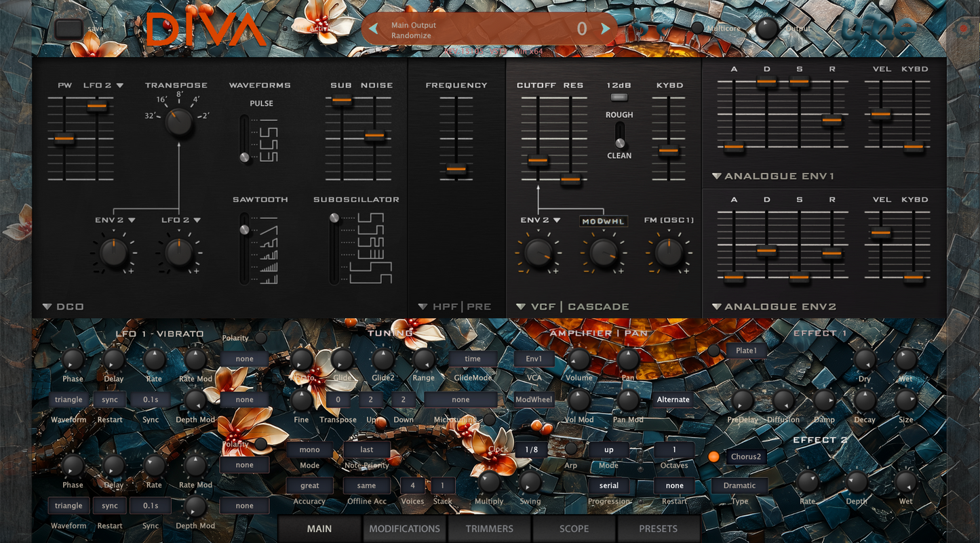Click the Damp knob

click(x=824, y=401)
